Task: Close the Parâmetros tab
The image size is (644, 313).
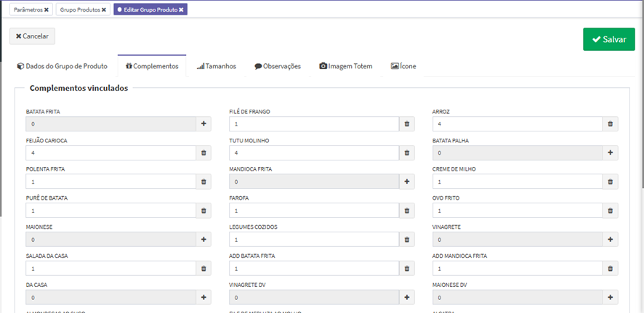Action: (47, 9)
